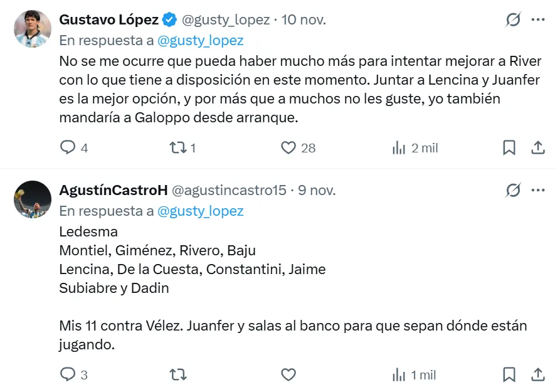Bookmark AgustínCastroH's tweet
555x392 pixels.
click(509, 375)
